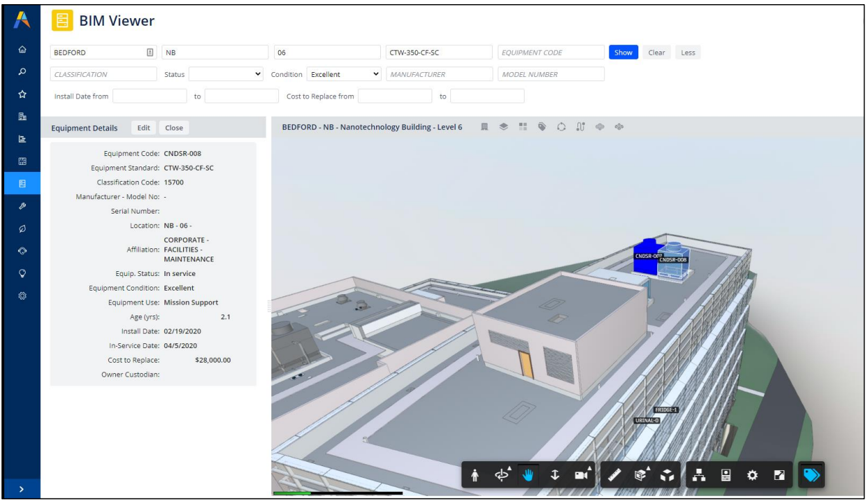Open the measure tool
Image resolution: width=868 pixels, height=500 pixels.
[x=613, y=476]
